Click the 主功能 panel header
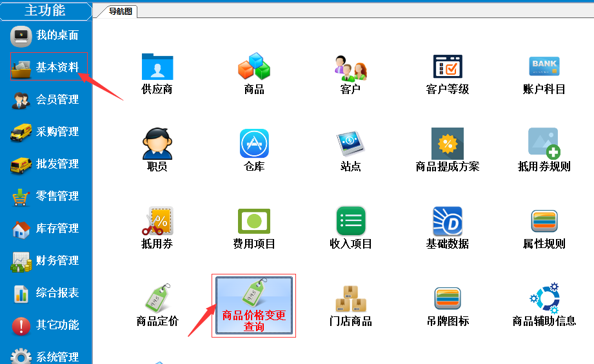The width and height of the screenshot is (594, 364). coord(45,10)
